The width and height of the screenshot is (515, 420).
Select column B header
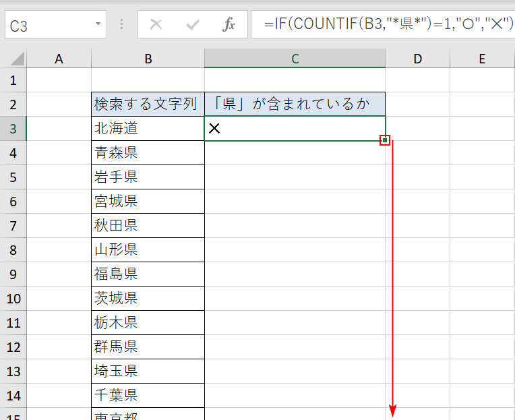click(x=148, y=59)
